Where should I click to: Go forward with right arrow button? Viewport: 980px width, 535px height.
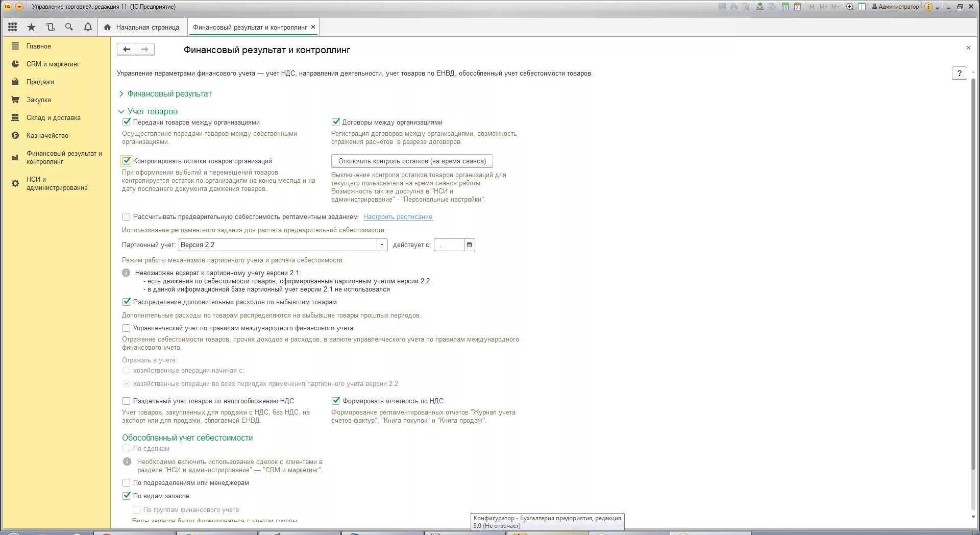point(145,49)
